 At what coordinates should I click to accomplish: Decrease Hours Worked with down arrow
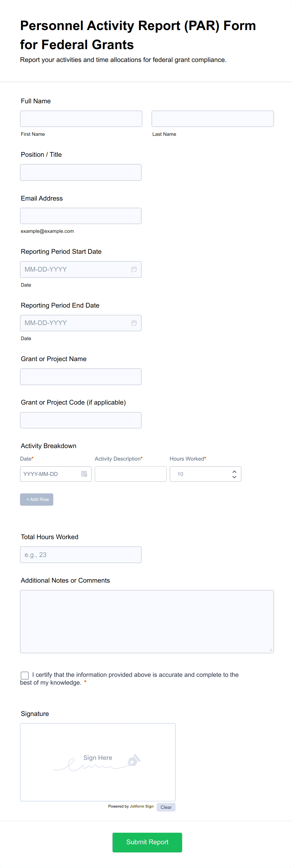click(234, 477)
